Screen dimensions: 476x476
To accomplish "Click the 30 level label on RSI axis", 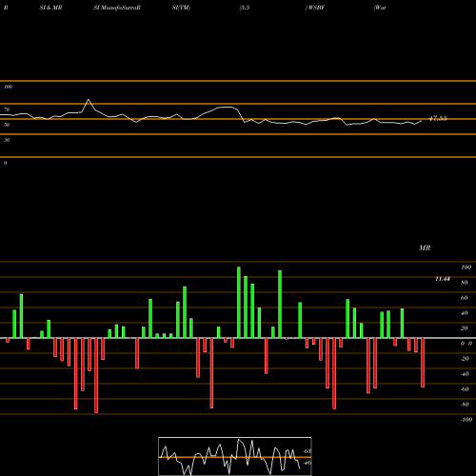I will pos(7,140).
